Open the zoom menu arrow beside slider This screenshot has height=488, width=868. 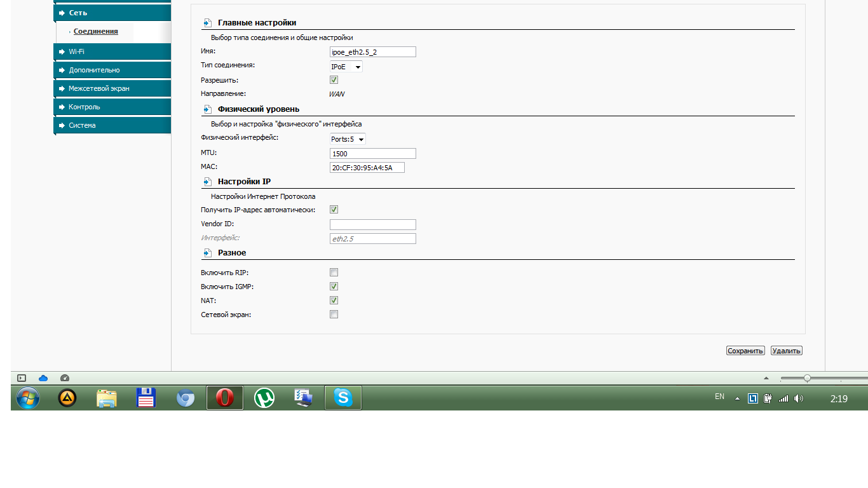766,378
